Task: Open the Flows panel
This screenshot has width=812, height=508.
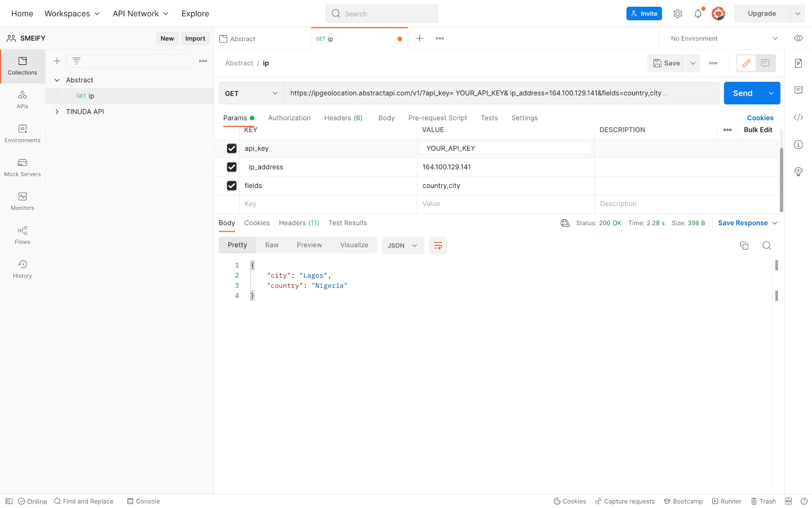Action: pyautogui.click(x=22, y=234)
